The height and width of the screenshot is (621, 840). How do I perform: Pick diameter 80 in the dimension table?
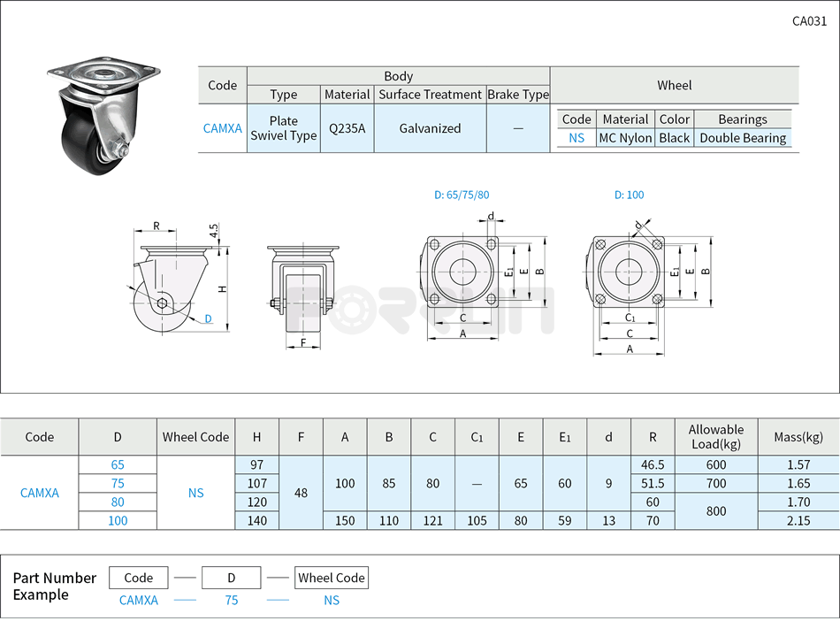tap(118, 502)
